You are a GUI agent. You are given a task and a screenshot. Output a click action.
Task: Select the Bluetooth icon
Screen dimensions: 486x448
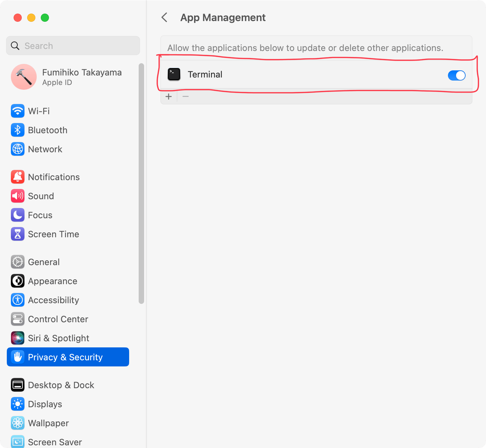18,130
